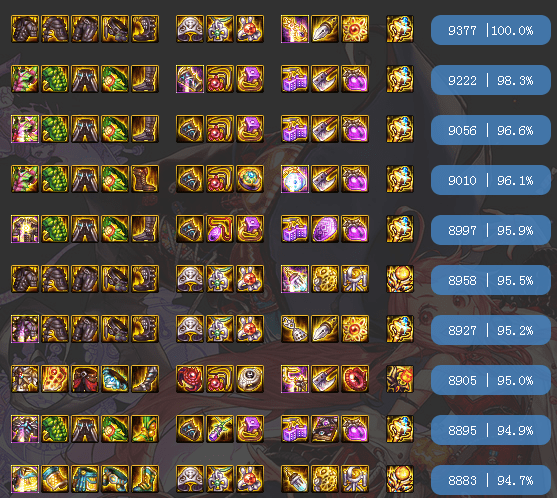
Task: Select the brown leather boot icon in the 9010 row
Action: tap(145, 179)
